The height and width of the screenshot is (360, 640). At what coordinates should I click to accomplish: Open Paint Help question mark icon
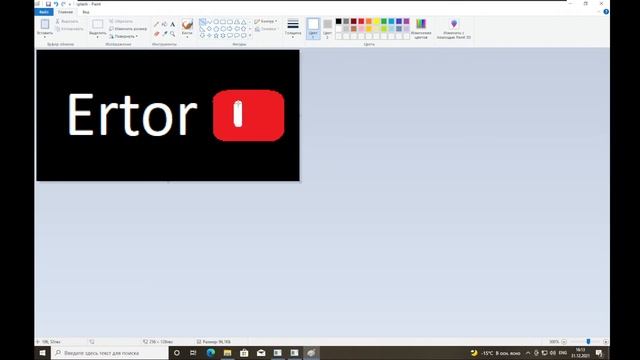(x=606, y=12)
